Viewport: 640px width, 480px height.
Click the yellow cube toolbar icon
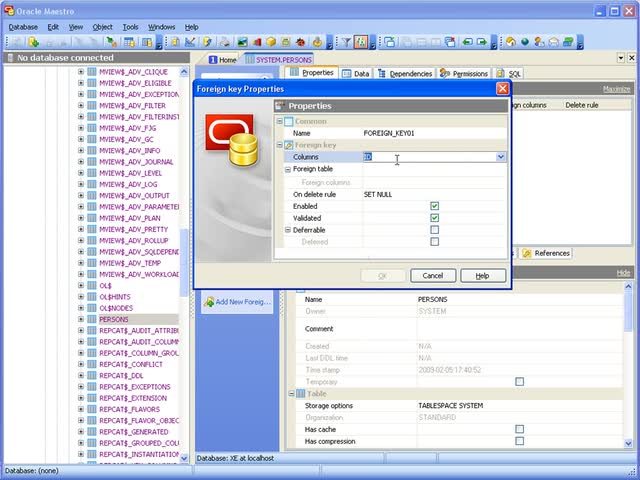pos(271,42)
